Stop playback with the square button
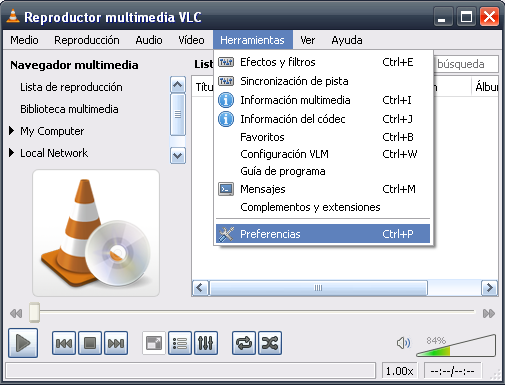505x385 pixels. pyautogui.click(x=90, y=343)
